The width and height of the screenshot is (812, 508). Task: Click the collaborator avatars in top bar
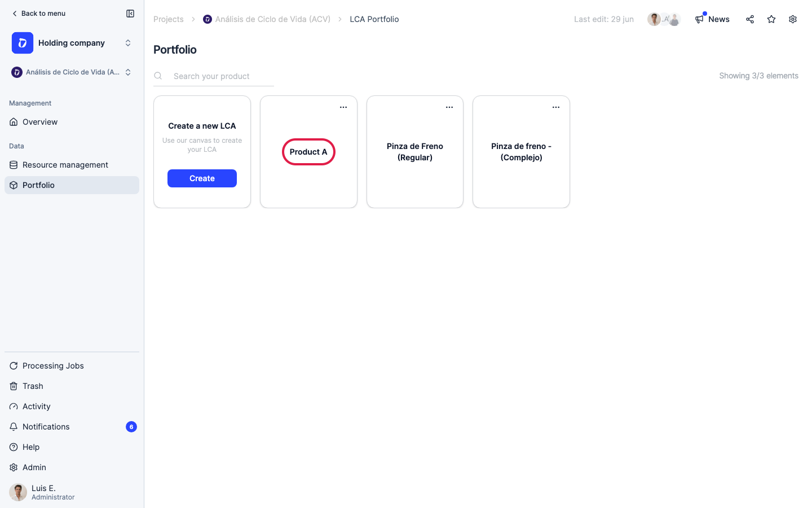(x=664, y=19)
